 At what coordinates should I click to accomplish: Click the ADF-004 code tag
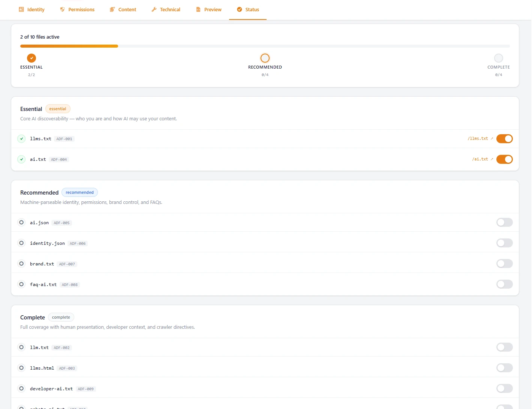pyautogui.click(x=59, y=159)
